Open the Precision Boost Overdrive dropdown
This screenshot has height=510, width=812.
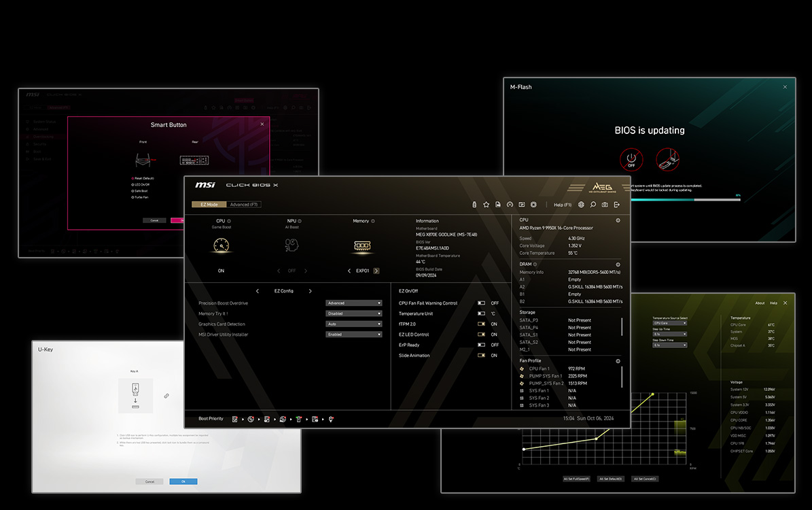355,303
